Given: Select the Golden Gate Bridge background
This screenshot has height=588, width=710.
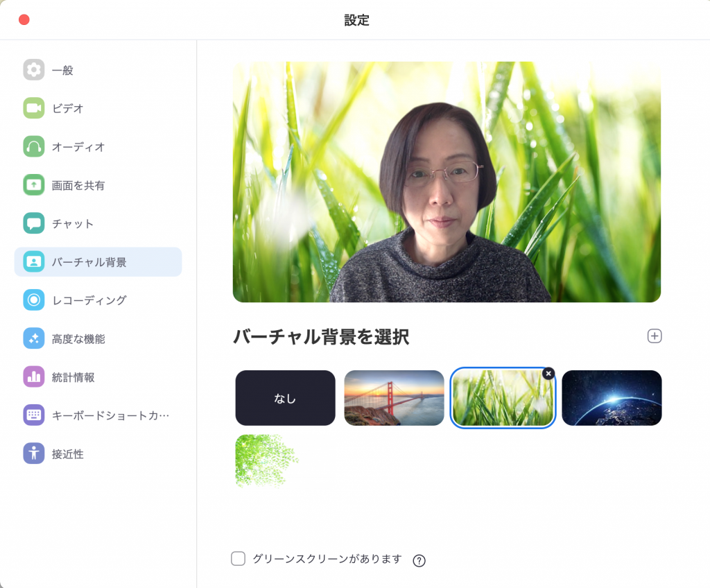Looking at the screenshot, I should (x=394, y=398).
